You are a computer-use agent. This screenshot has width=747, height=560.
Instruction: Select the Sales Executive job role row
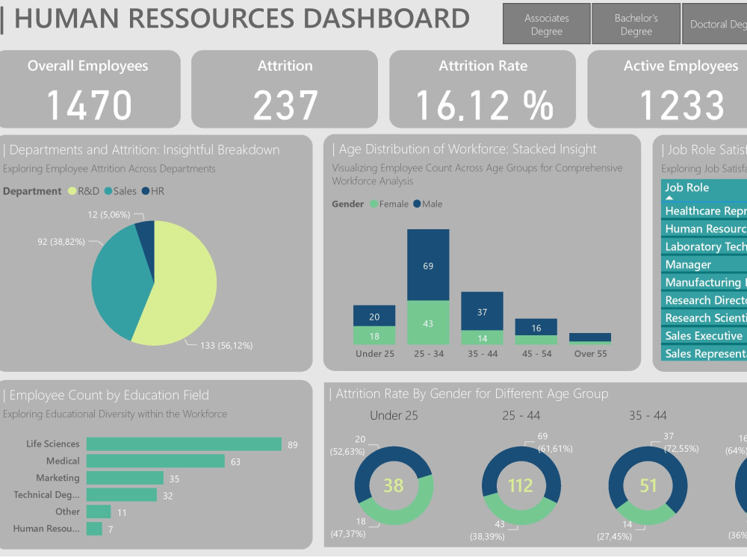[x=701, y=335]
